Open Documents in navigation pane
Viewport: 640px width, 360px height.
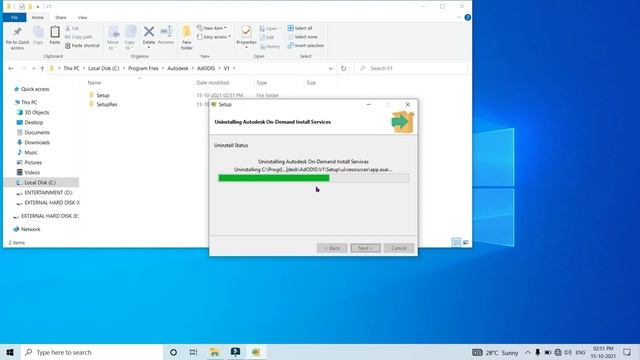(37, 133)
